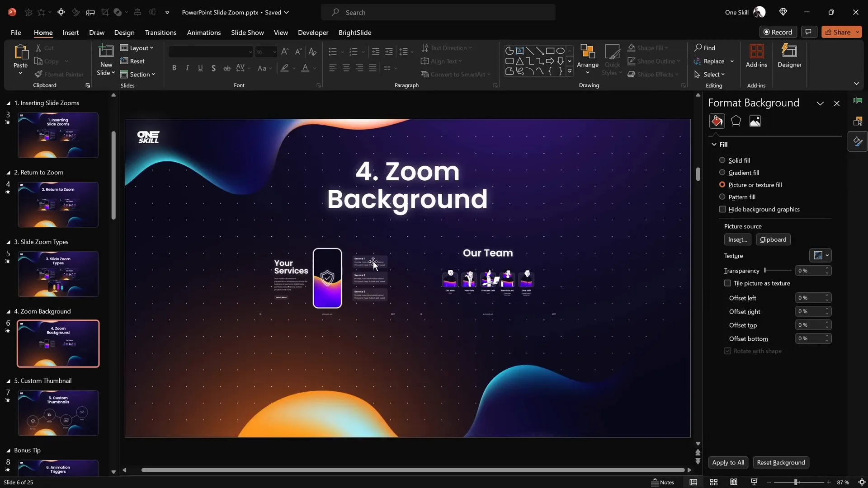
Task: Open font color swatch
Action: (305, 68)
